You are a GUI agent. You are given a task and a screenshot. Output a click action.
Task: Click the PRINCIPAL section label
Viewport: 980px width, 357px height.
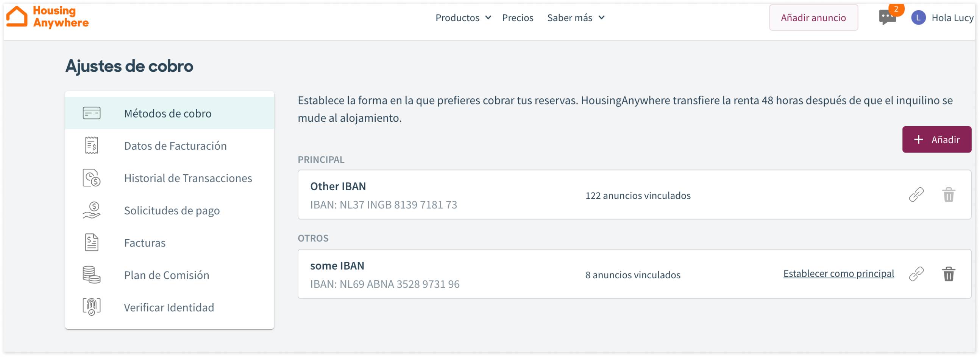tap(321, 160)
